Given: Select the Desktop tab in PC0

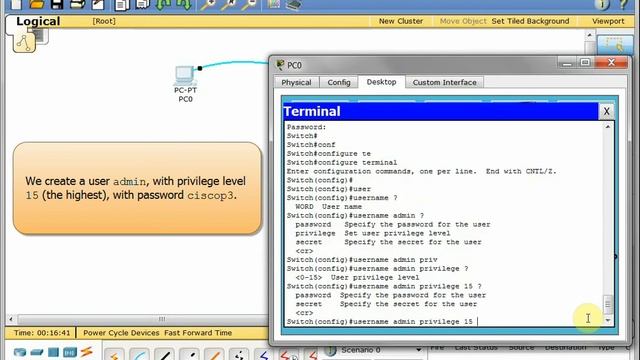Looking at the screenshot, I should click(381, 82).
